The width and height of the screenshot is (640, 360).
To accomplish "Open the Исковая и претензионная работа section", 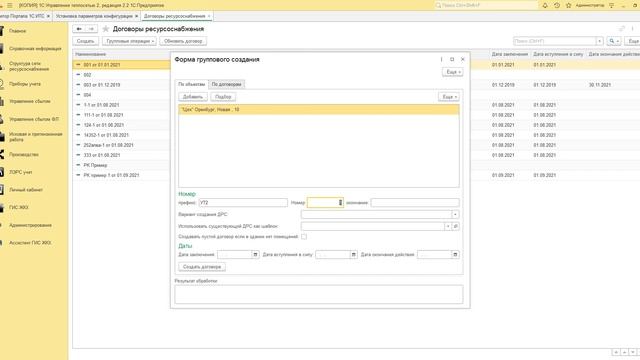I will click(36, 137).
